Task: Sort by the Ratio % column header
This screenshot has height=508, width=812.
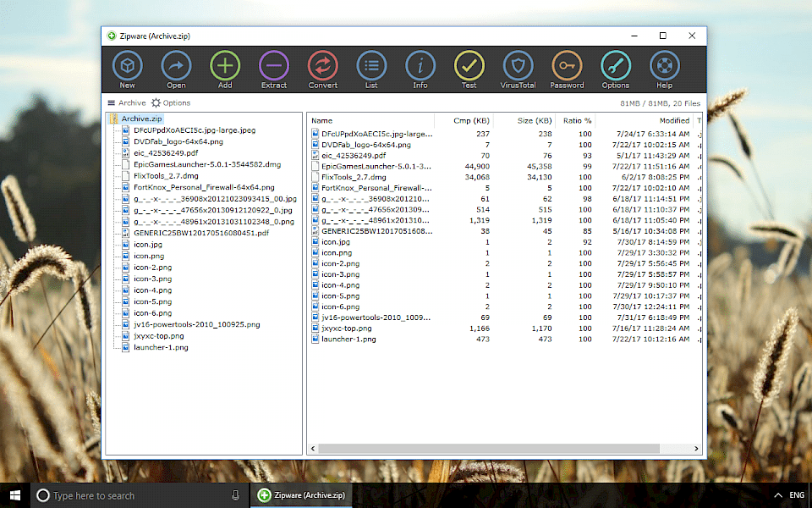Action: pos(575,120)
